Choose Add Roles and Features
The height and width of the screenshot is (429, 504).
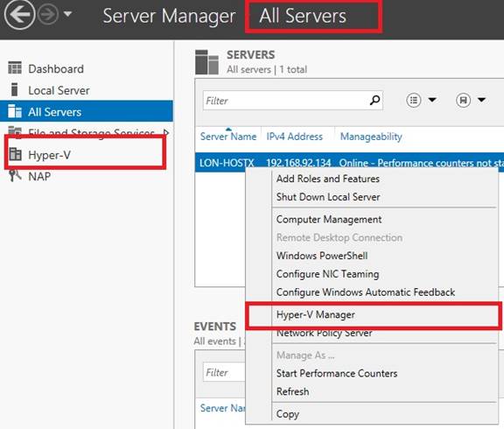tap(328, 179)
